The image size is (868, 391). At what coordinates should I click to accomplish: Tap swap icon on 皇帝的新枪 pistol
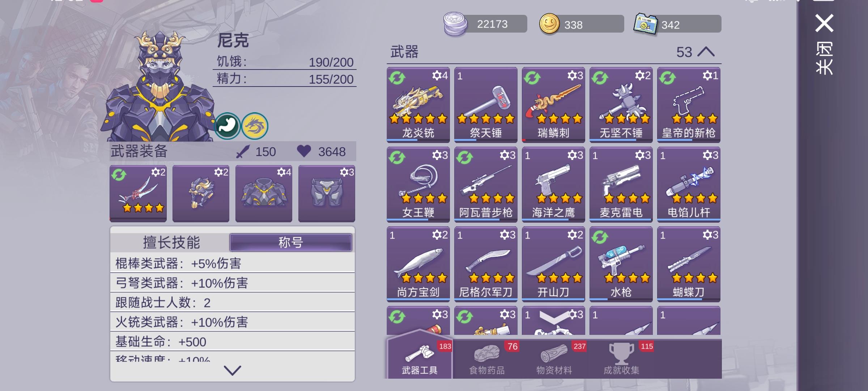pyautogui.click(x=667, y=78)
